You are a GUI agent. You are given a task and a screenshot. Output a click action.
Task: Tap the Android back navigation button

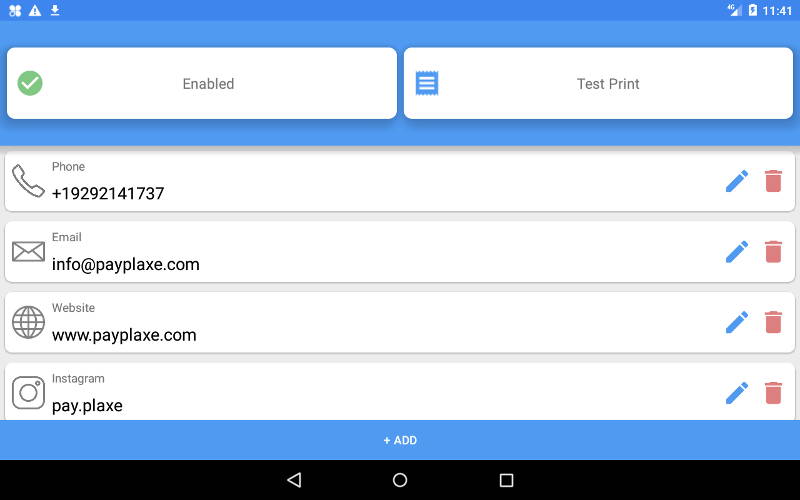294,480
